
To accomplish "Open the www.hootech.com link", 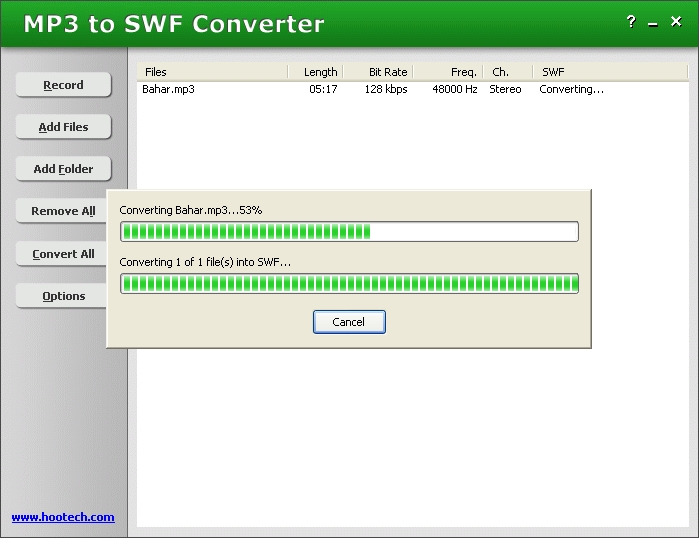I will tap(63, 517).
